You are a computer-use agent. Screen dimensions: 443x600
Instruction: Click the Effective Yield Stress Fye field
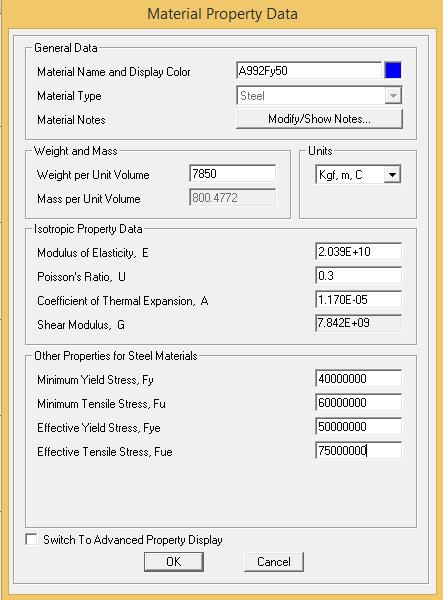[x=358, y=427]
